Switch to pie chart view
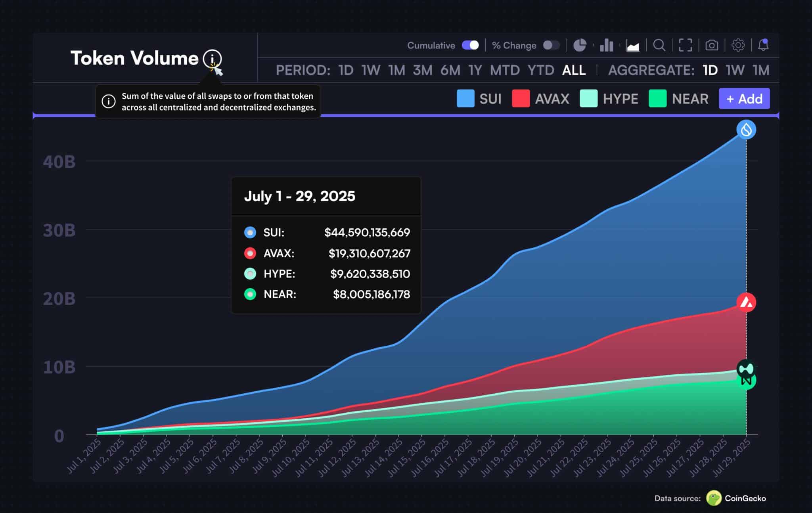Viewport: 812px width, 513px height. 580,45
